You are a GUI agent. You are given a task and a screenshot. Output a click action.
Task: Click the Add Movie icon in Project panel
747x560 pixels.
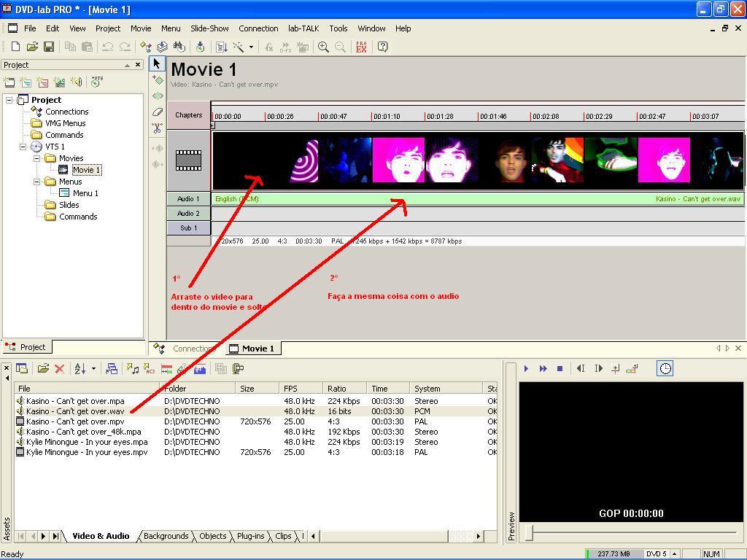9,82
